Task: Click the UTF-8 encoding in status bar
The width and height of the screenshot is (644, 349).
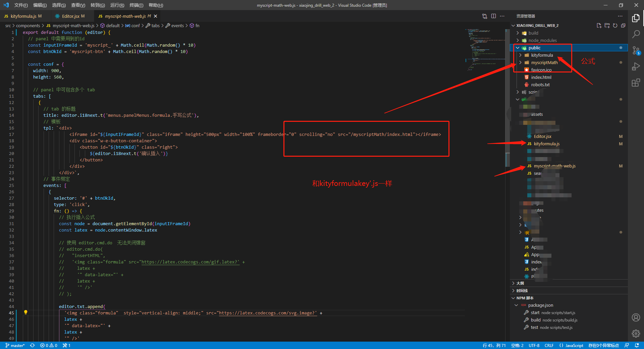Action: pos(534,345)
